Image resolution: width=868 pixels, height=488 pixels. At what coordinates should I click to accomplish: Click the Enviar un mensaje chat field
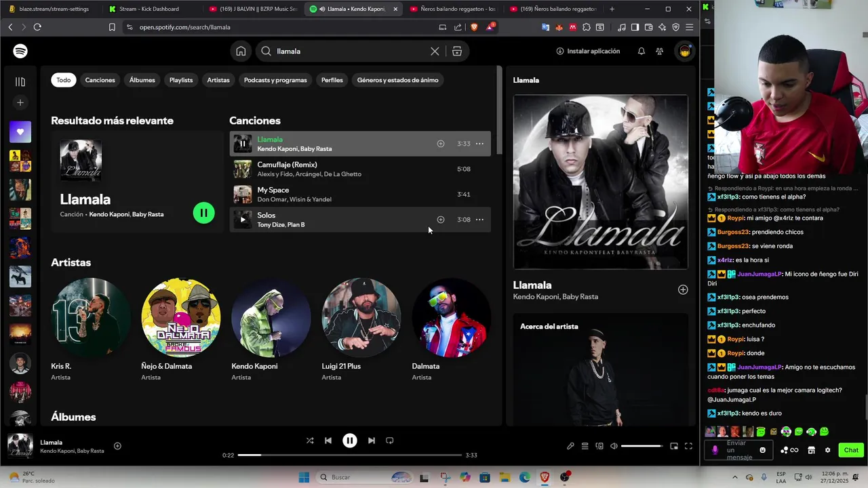tap(740, 450)
